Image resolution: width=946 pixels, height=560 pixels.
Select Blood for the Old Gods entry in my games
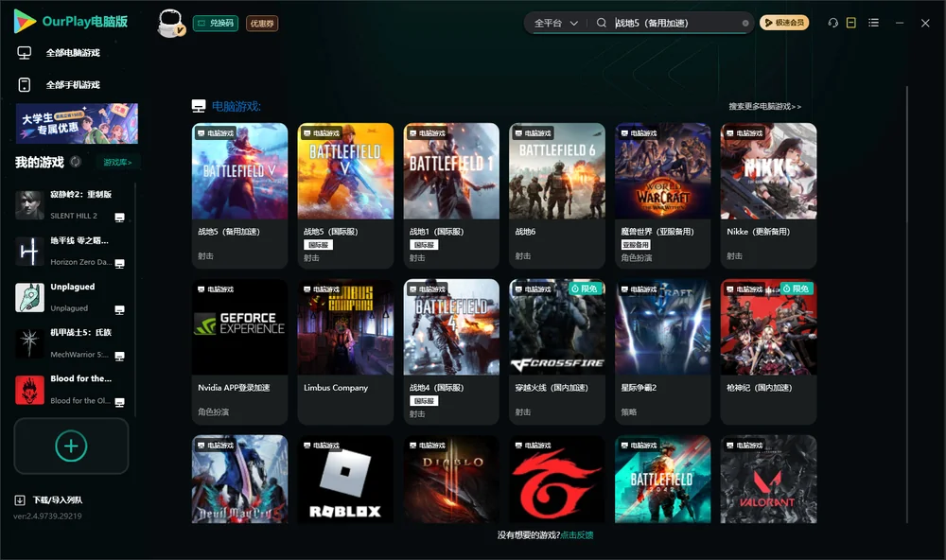71,390
